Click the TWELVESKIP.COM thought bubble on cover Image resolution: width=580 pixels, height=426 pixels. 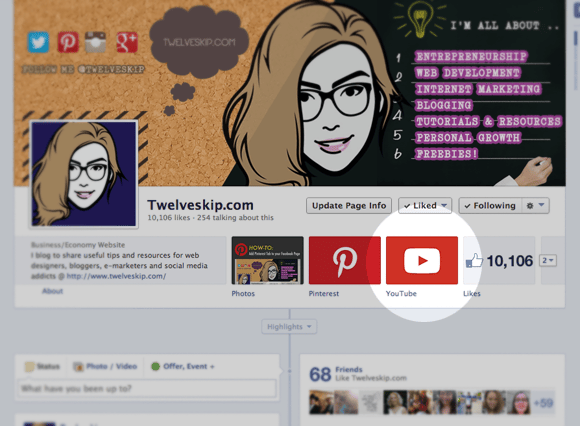click(199, 43)
